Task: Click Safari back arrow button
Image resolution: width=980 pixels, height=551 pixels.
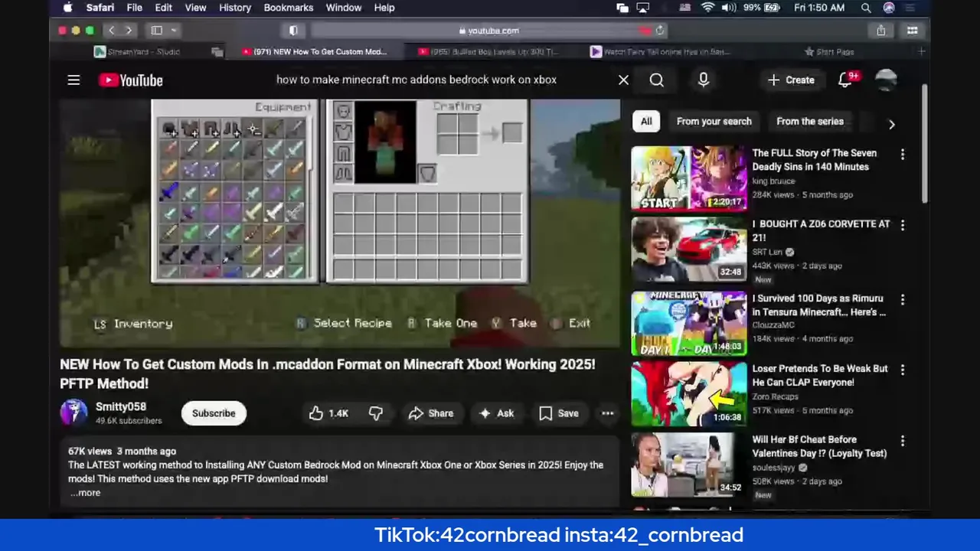Action: [112, 31]
